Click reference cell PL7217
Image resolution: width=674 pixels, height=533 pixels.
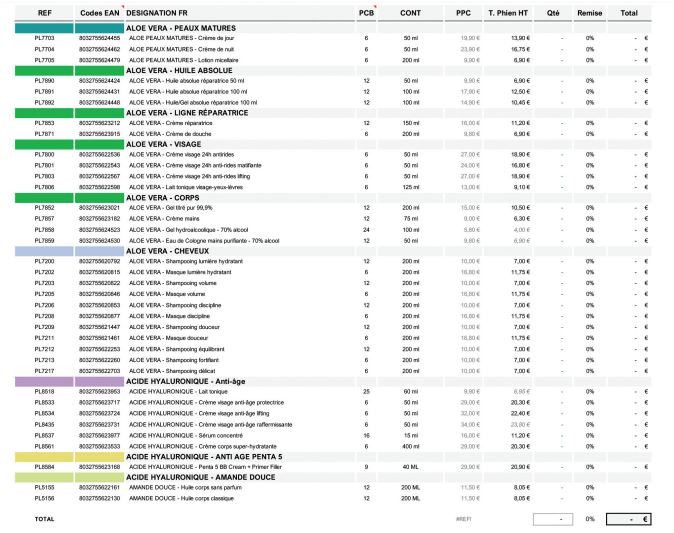click(44, 371)
